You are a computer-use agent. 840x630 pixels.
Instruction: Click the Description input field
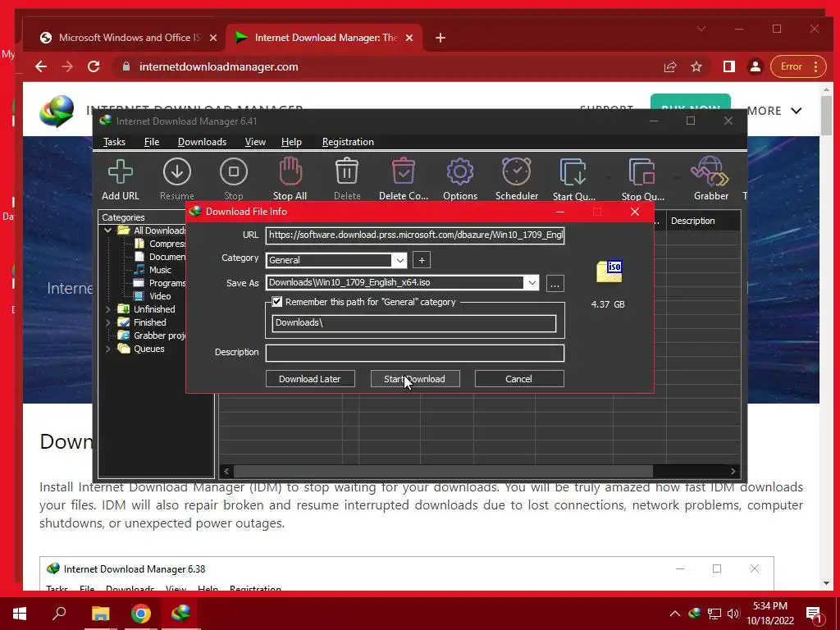click(x=414, y=353)
